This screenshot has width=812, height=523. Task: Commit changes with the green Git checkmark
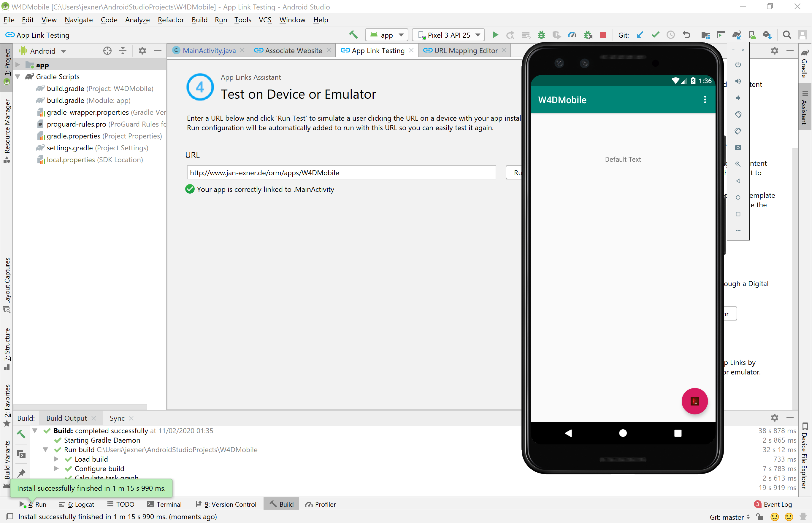click(655, 35)
